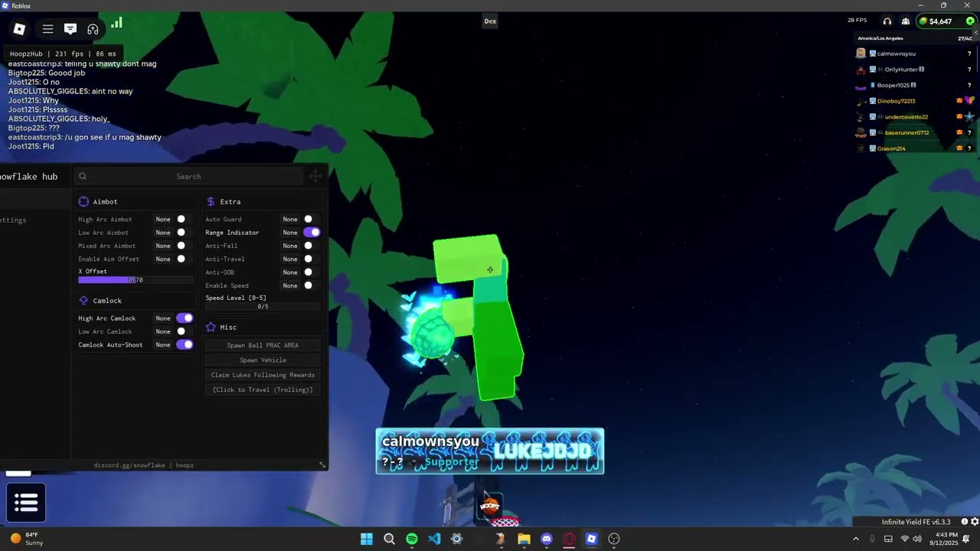Click the resize grip icon of Snowflake hub
Image resolution: width=980 pixels, height=551 pixels.
click(322, 465)
